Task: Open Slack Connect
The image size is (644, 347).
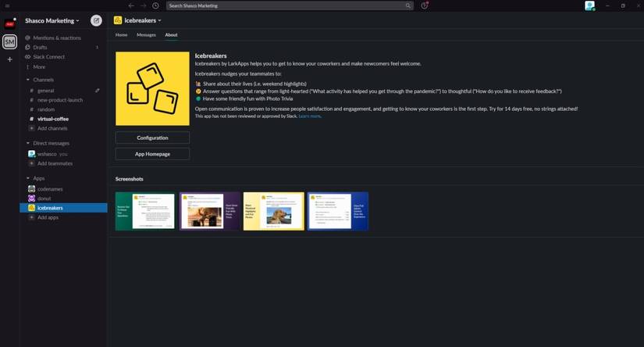Action: tap(48, 57)
